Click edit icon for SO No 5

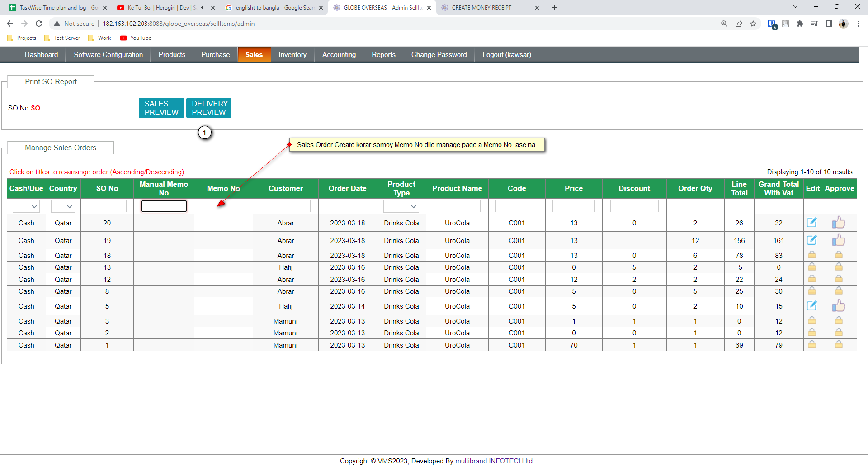click(x=812, y=305)
